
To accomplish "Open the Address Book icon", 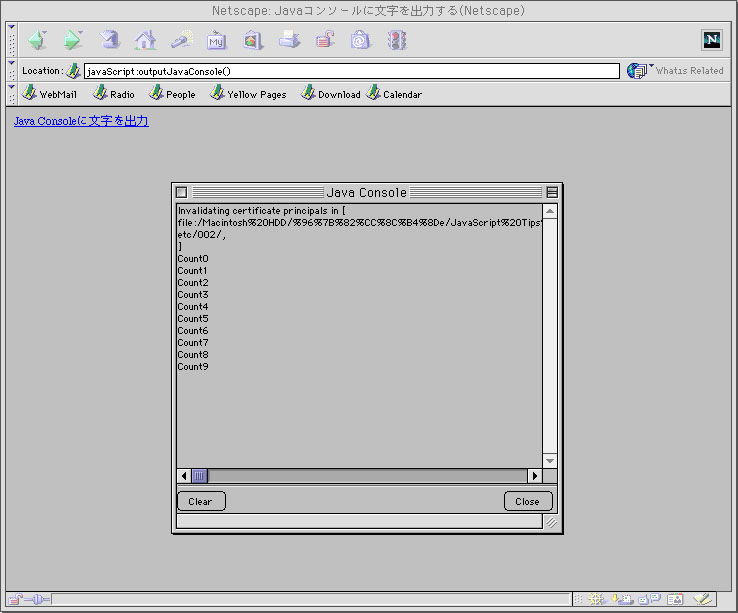I will (675, 599).
